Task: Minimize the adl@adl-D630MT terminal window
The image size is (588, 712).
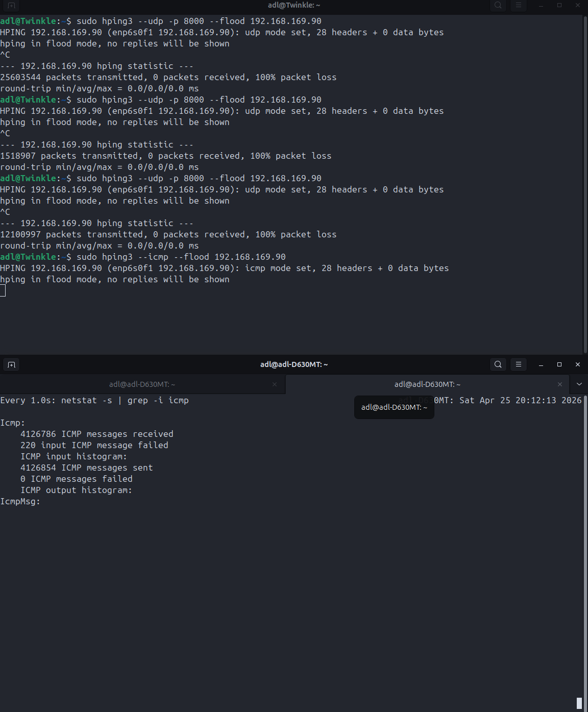Action: [541, 364]
